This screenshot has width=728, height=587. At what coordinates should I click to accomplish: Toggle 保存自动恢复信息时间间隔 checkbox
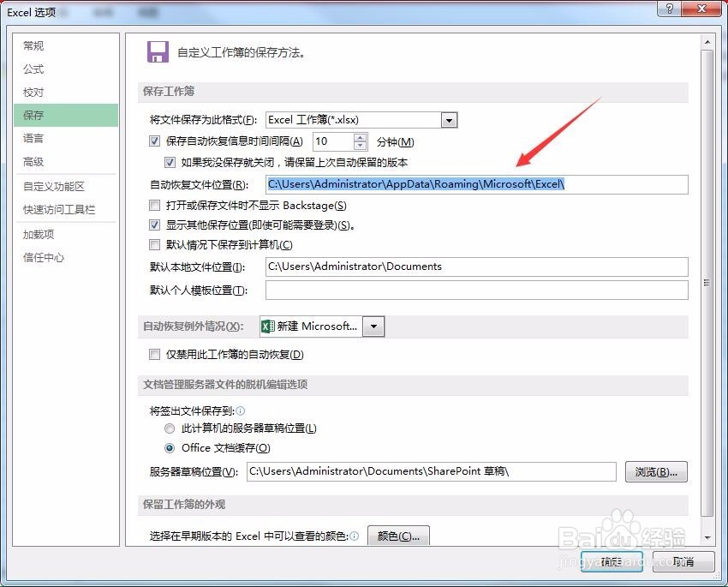[155, 141]
